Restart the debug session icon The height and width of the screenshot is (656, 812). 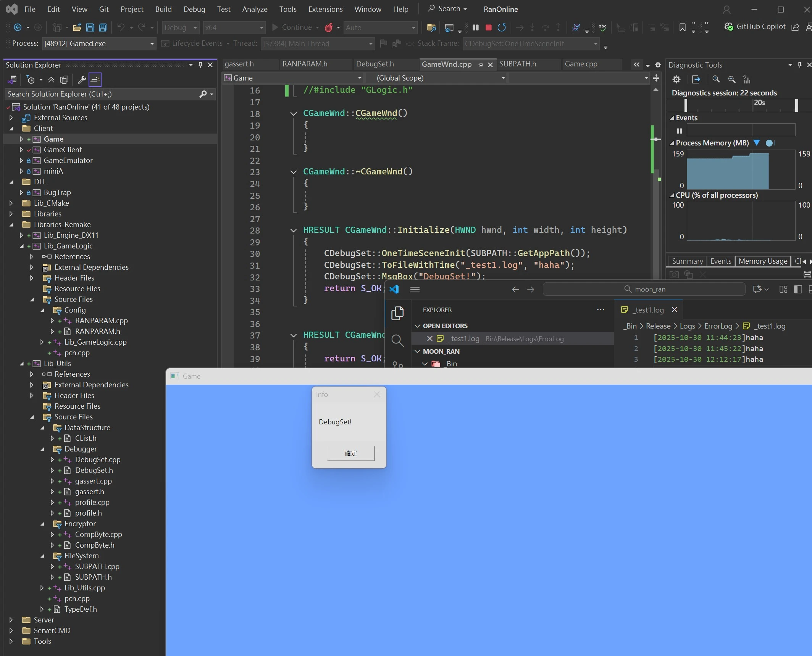(x=502, y=27)
